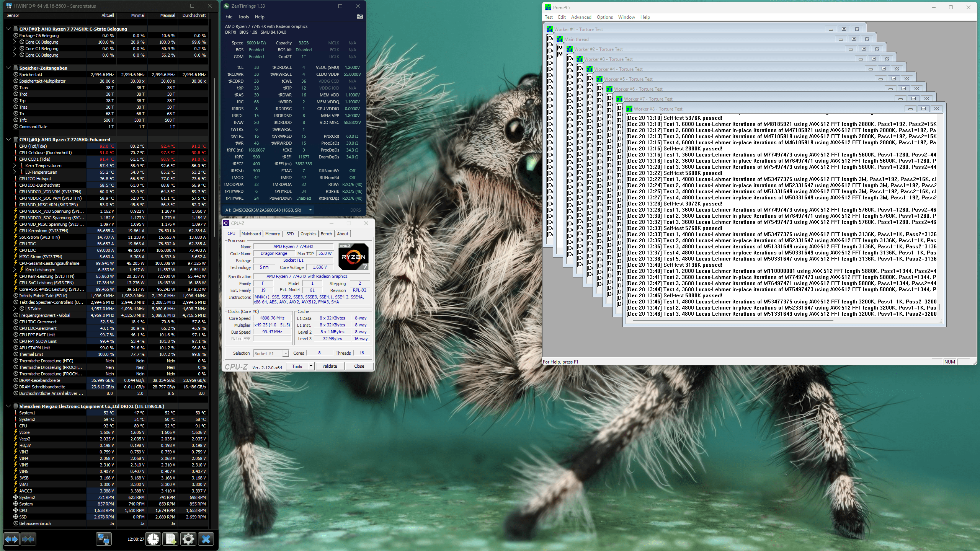The image size is (980, 551).
Task: Click the Worker #4 window title icon
Action: click(590, 69)
